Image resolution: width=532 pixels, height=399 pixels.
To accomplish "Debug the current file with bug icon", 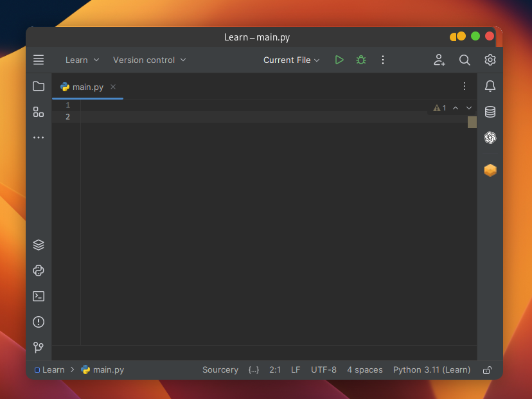I will [x=360, y=60].
